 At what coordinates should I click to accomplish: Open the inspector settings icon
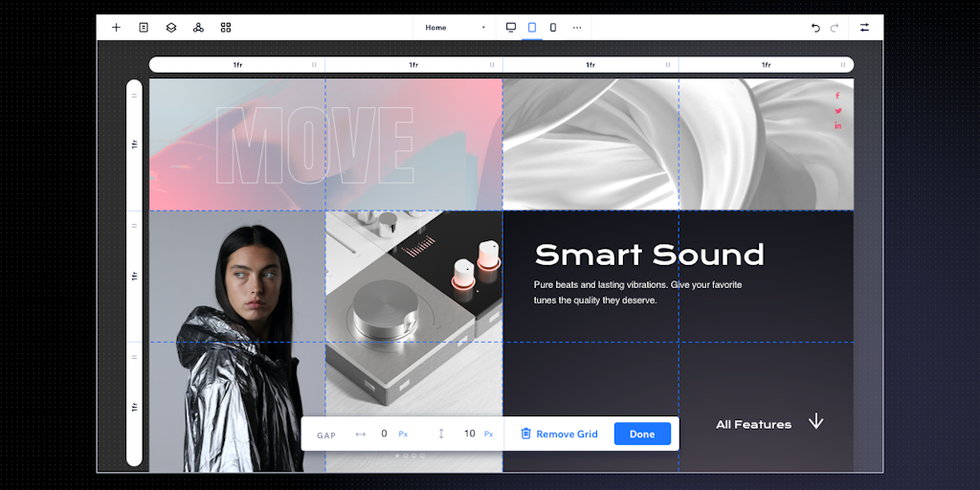pos(864,28)
